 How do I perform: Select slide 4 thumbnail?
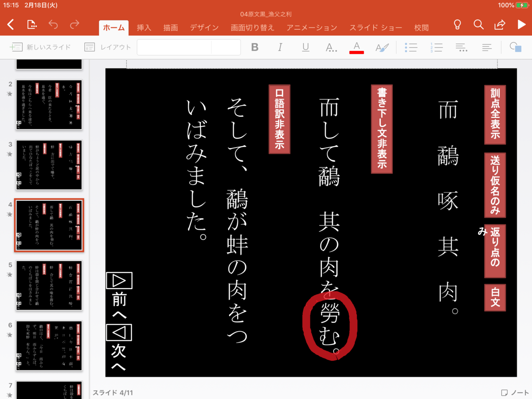[49, 225]
